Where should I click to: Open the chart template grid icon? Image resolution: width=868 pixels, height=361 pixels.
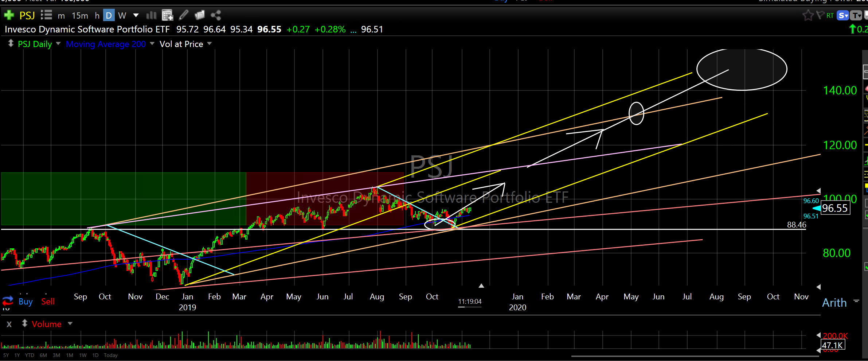coord(167,15)
